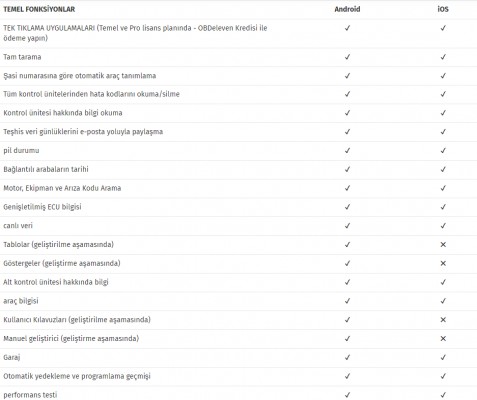
Task: Click the TEMEL FONKSİYONLAR heading
Action: pos(39,9)
